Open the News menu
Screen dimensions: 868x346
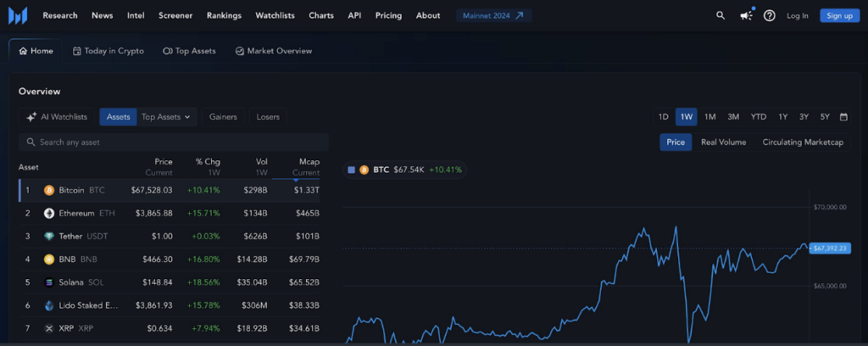click(103, 15)
